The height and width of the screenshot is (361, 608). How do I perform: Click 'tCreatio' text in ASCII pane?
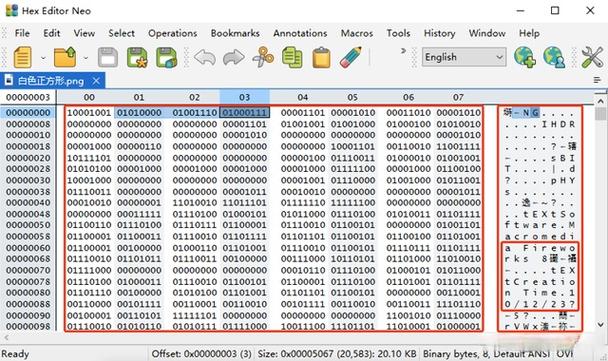click(540, 282)
